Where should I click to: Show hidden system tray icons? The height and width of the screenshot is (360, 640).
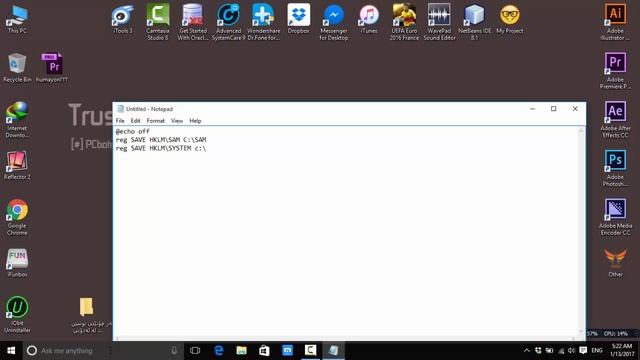pos(527,351)
